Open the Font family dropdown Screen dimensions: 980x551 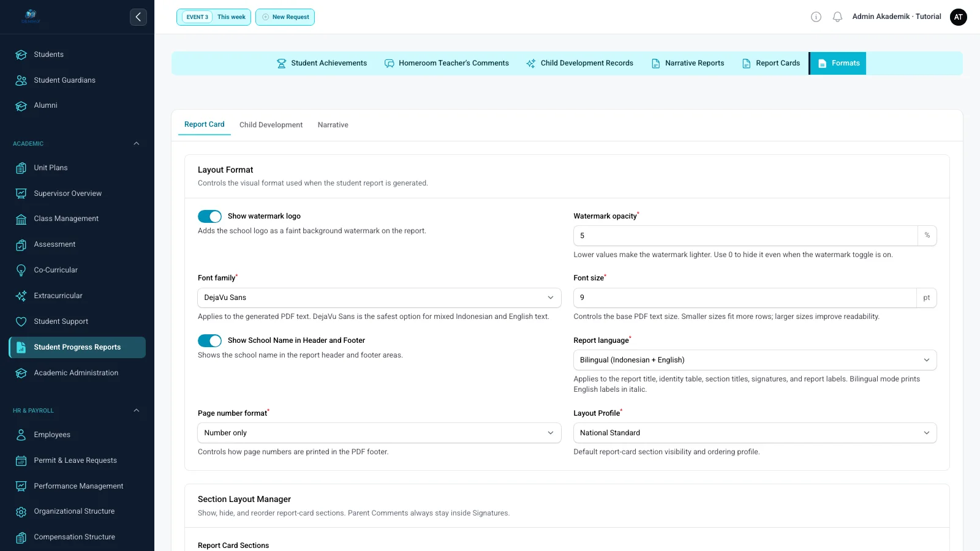(x=379, y=298)
